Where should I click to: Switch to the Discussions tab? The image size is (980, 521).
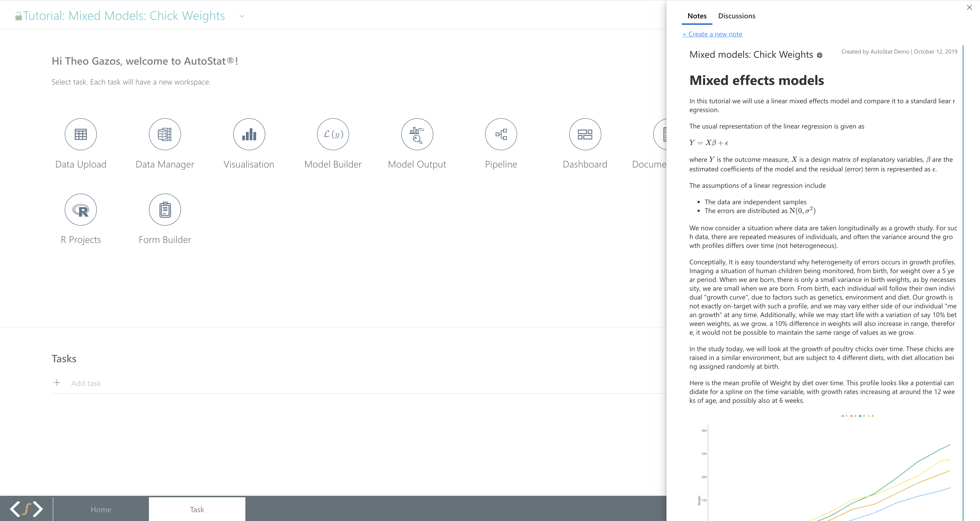[x=737, y=16]
